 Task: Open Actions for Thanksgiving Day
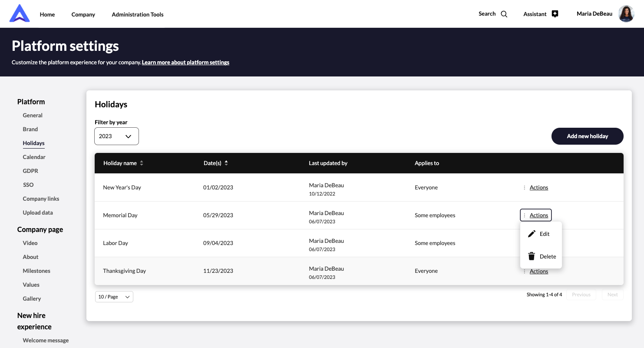tap(538, 272)
